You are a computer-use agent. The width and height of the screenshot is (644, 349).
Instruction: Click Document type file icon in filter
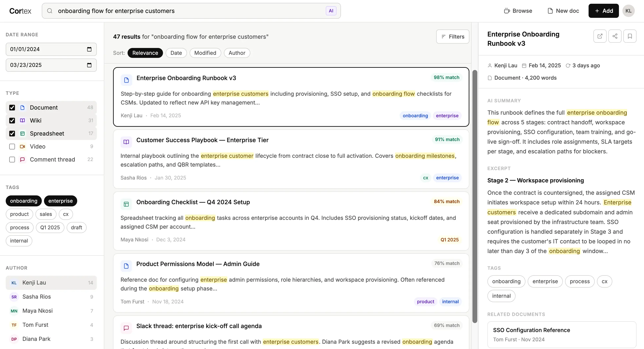tap(22, 108)
